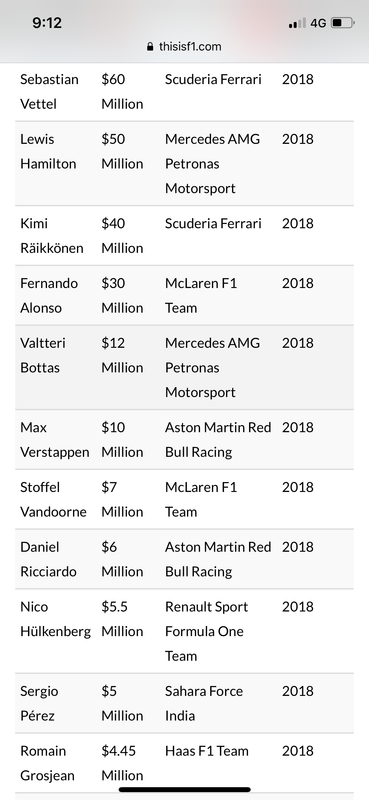
Task: Tap the 9:12 clock in status bar
Action: (x=47, y=22)
